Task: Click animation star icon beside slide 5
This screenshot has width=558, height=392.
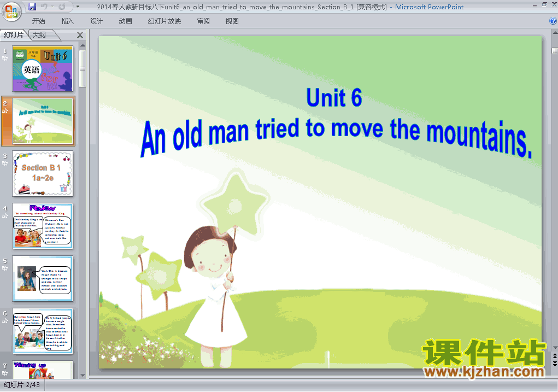Action: click(5, 268)
